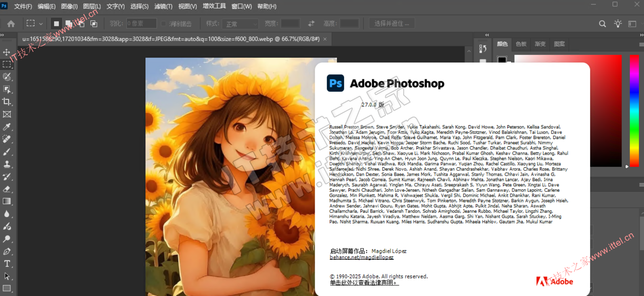Open the 样式 style dropdown
644x296 pixels.
tap(241, 24)
